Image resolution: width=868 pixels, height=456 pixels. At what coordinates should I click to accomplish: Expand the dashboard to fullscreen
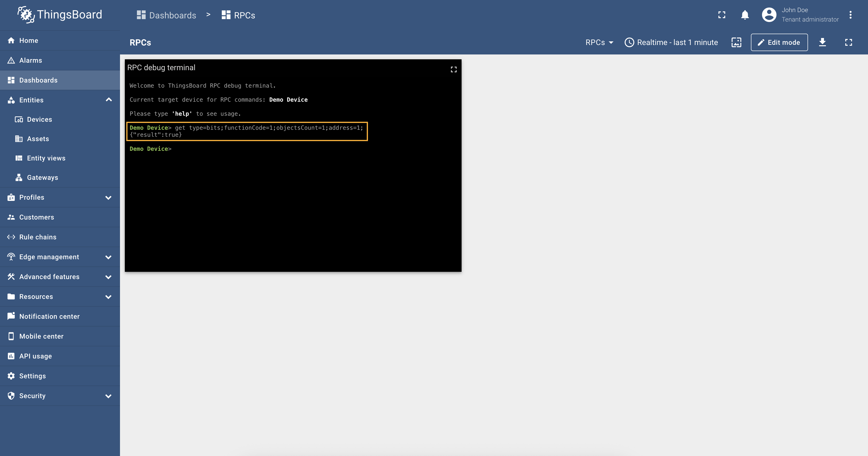pyautogui.click(x=848, y=42)
